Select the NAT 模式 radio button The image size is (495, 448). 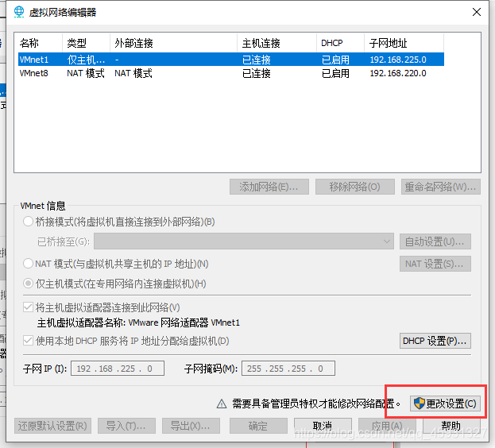[28, 264]
